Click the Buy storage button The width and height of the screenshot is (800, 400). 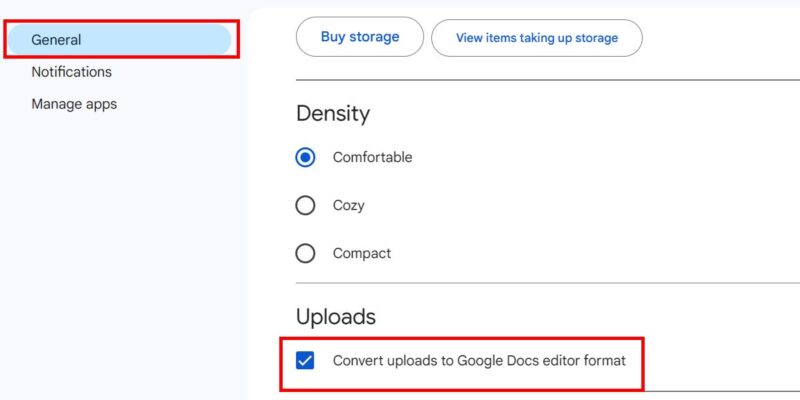(x=360, y=38)
